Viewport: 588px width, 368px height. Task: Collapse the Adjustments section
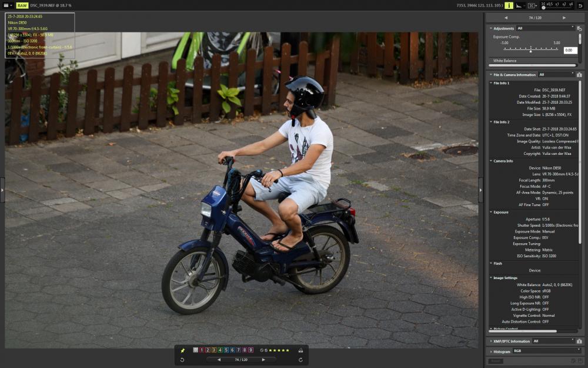(x=491, y=28)
